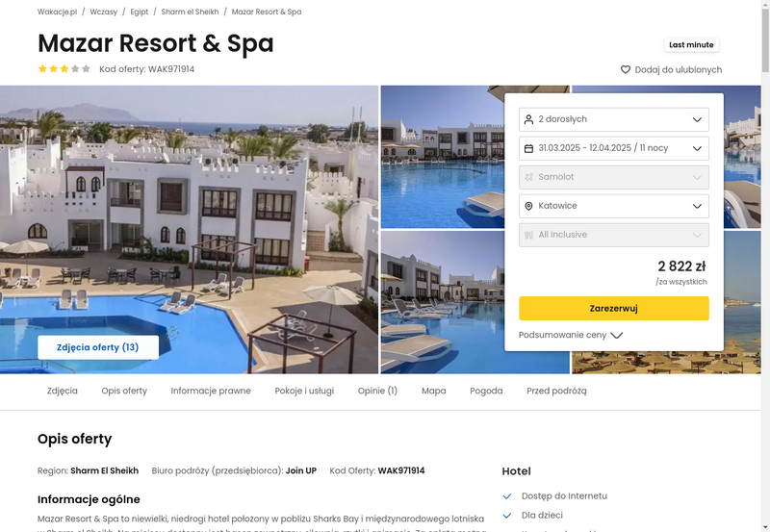Image resolution: width=770 pixels, height=532 pixels.
Task: Open the Opinie (1) tab
Action: [x=377, y=391]
